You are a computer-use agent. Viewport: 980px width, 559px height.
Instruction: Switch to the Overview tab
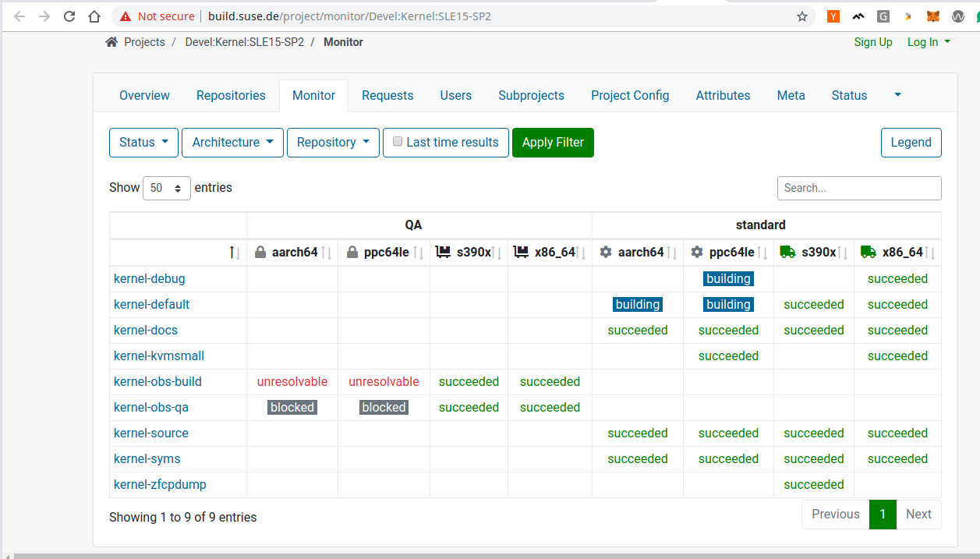click(144, 95)
